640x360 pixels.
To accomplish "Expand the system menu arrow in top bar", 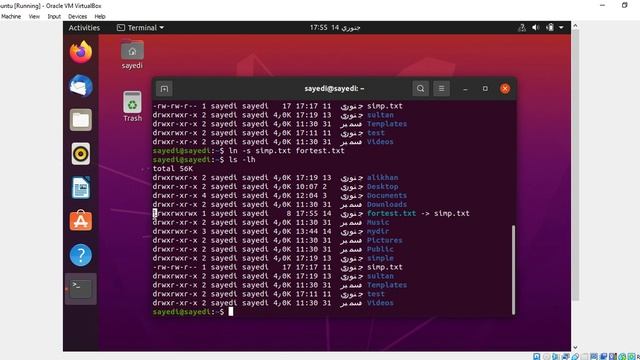I will [561, 28].
